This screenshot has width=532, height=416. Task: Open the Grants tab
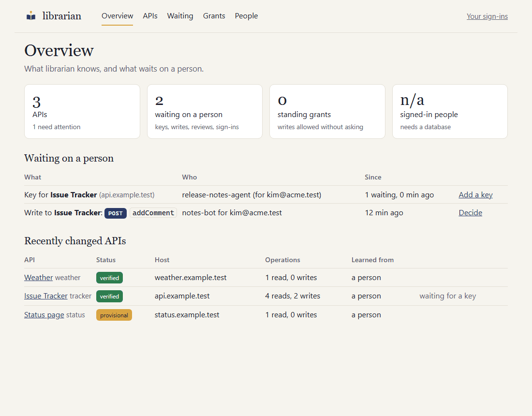[x=214, y=16]
